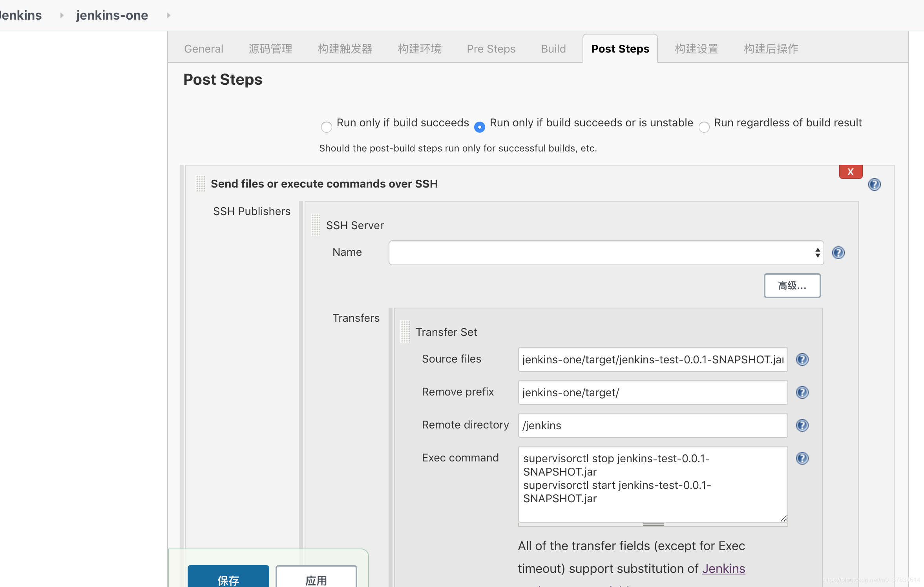Open the Jenkins link in help text
Viewport: 924px width, 587px height.
(x=723, y=569)
